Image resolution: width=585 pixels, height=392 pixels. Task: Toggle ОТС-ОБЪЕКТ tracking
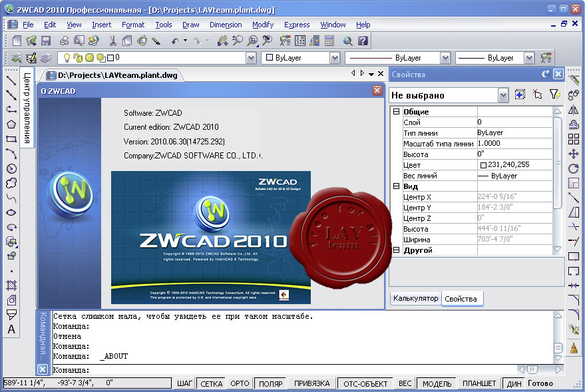pos(365,383)
